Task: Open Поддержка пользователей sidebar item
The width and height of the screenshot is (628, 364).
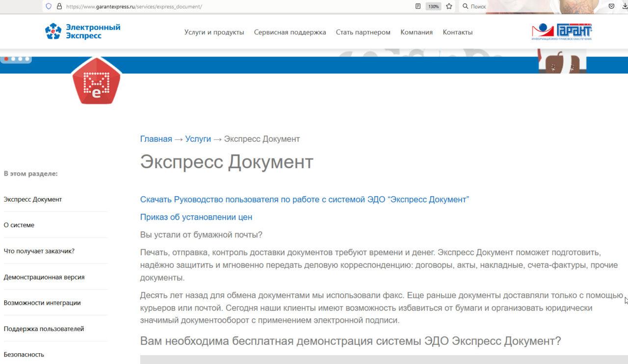Action: point(44,329)
